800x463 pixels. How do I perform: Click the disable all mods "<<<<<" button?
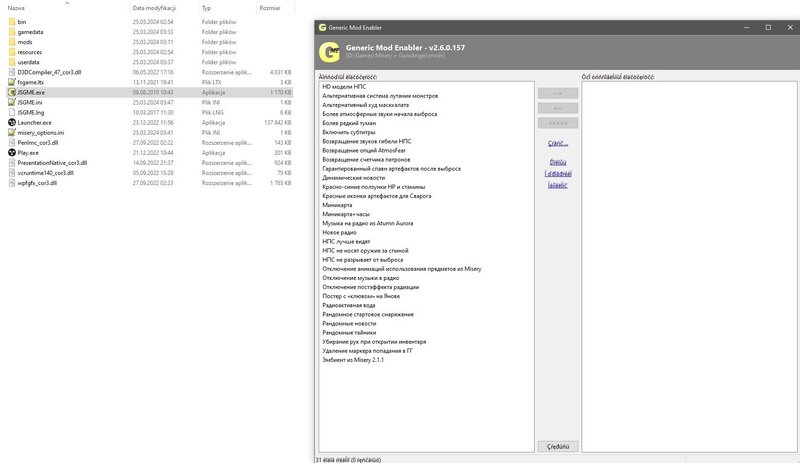pos(557,123)
